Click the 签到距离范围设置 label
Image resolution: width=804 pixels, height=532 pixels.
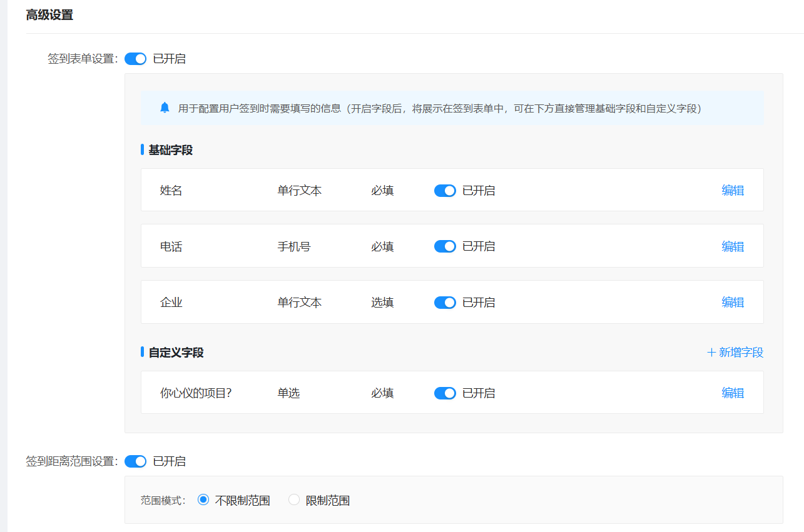coord(72,461)
